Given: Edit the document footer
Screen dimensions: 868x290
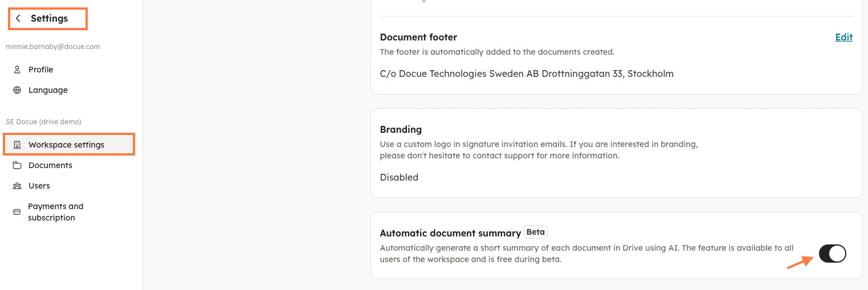Looking at the screenshot, I should 843,38.
